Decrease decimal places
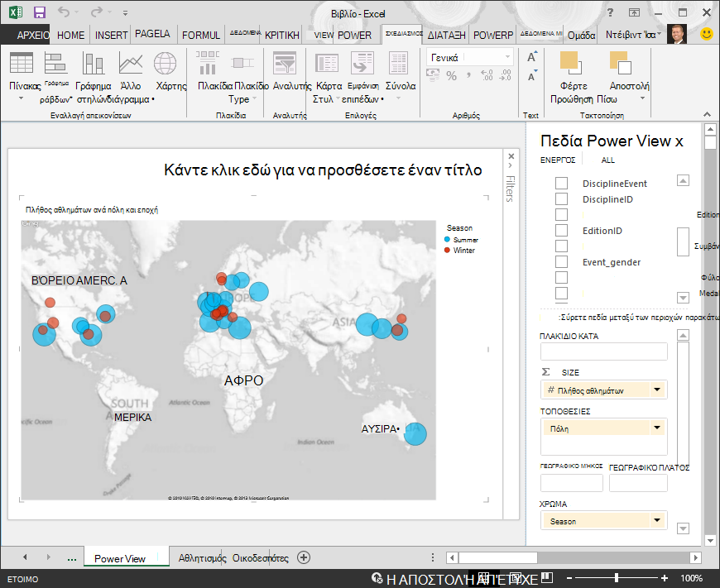The image size is (720, 588). tap(505, 75)
